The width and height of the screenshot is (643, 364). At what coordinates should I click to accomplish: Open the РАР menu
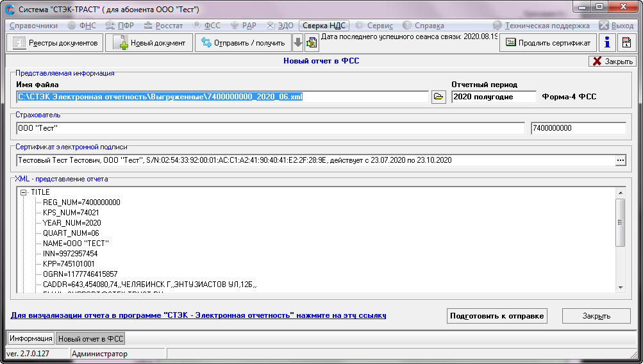(x=244, y=26)
